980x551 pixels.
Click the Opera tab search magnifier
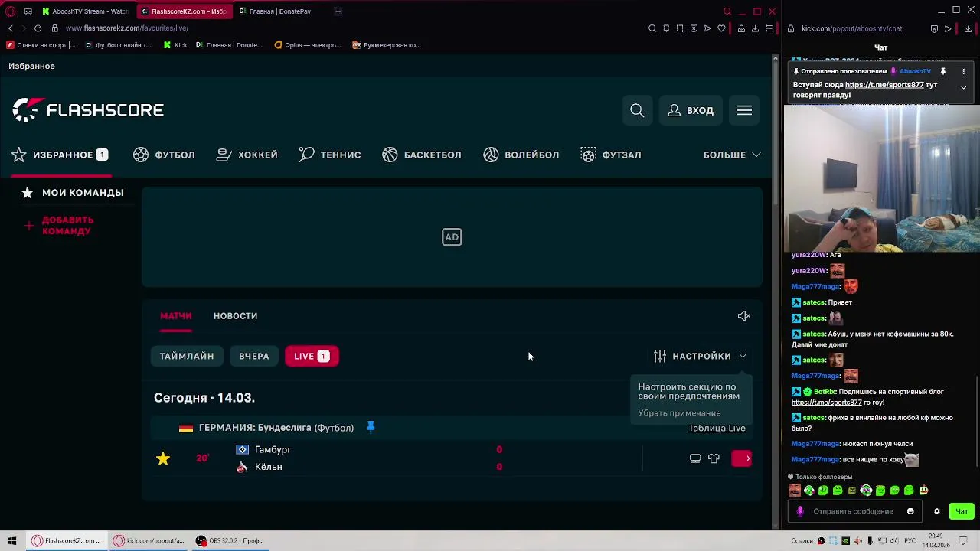tap(727, 11)
